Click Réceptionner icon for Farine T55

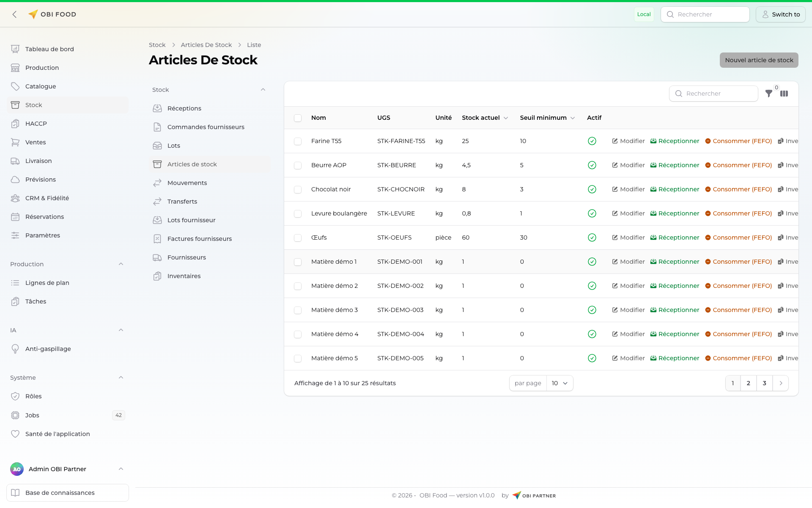coord(653,141)
